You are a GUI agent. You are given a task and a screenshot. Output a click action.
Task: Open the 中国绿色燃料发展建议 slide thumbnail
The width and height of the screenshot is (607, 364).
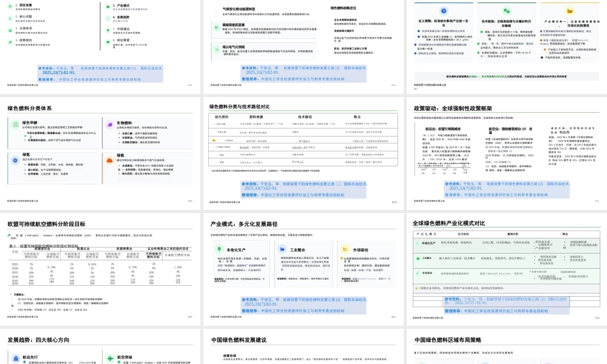coord(303,349)
